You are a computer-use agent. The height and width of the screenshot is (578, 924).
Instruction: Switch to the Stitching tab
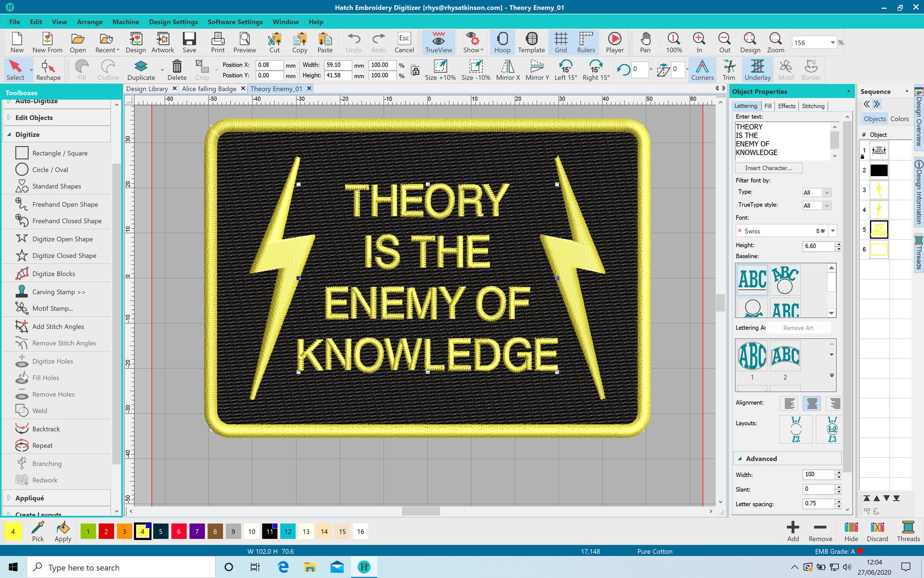[813, 106]
